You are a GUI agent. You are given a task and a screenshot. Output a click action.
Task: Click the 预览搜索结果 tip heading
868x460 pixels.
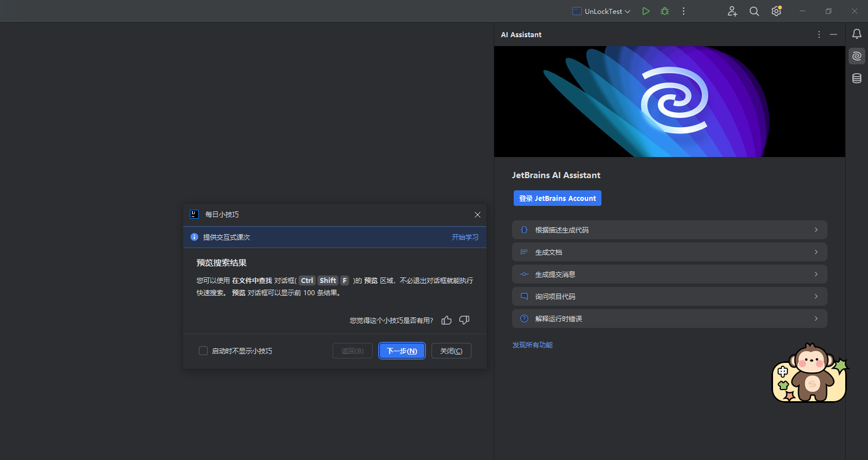(x=222, y=263)
